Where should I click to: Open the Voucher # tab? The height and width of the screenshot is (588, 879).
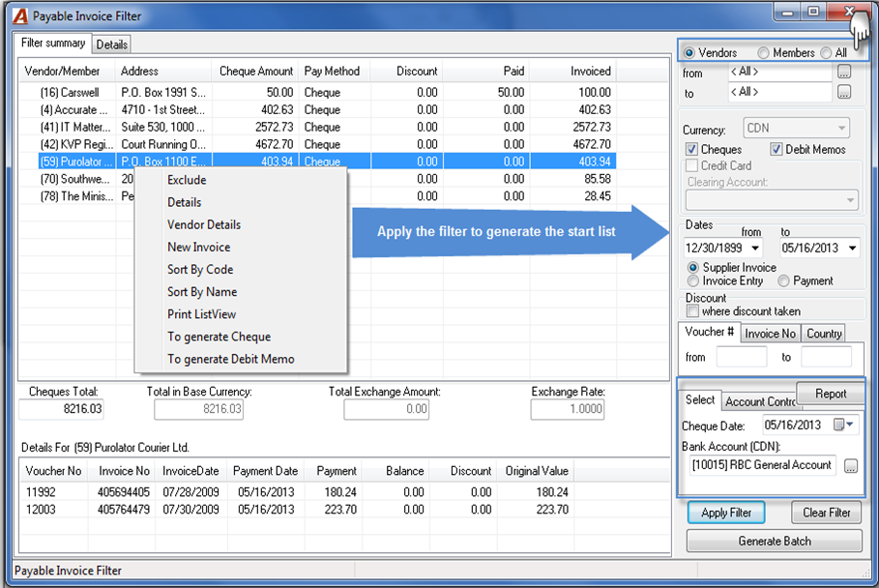click(709, 332)
